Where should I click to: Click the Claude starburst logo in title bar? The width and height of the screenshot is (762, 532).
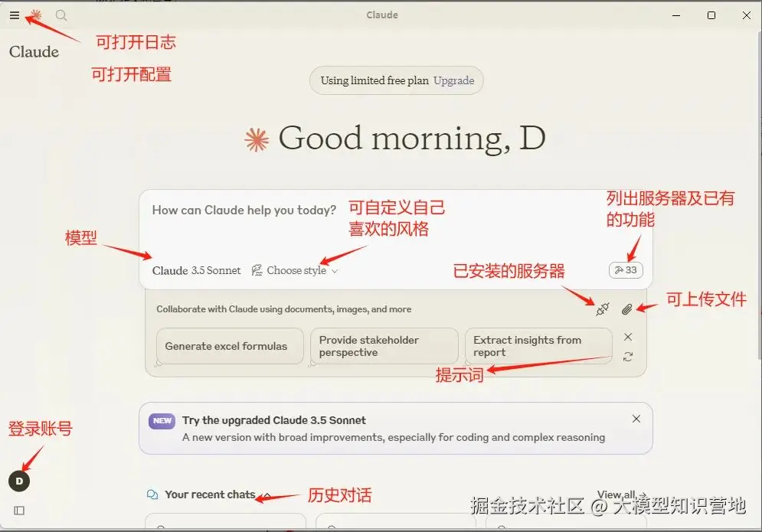(x=36, y=15)
